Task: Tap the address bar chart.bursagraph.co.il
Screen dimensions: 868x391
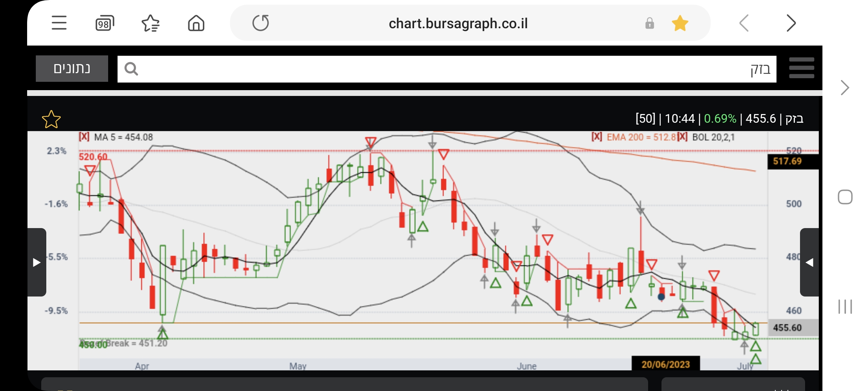Action: (458, 24)
